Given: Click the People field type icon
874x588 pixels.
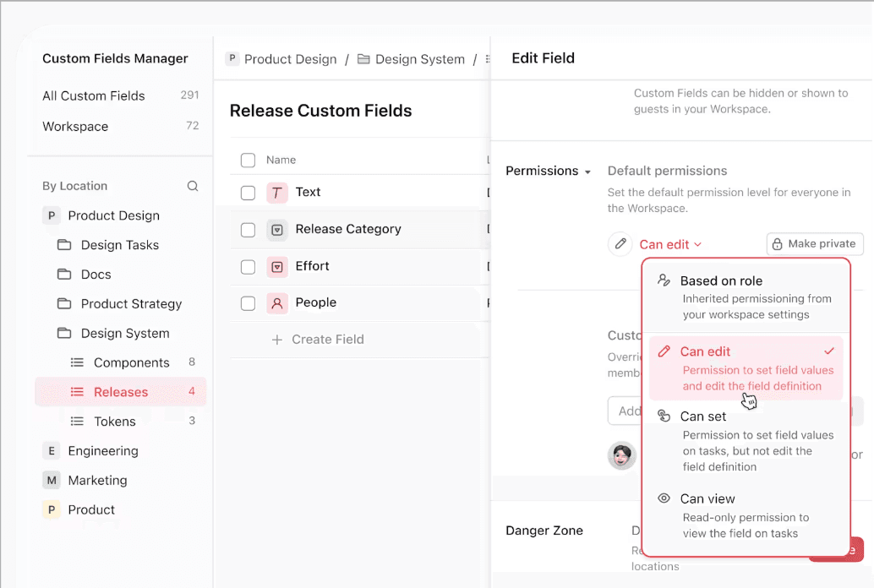Looking at the screenshot, I should 277,304.
